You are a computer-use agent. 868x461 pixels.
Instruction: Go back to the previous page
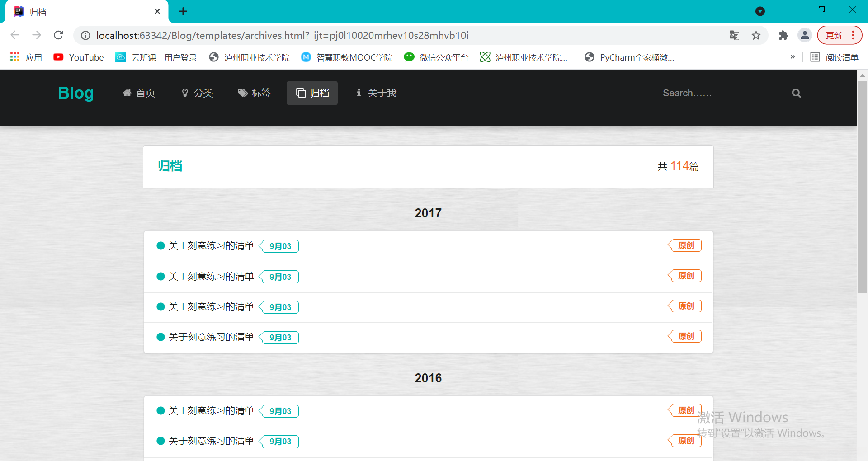pyautogui.click(x=15, y=35)
